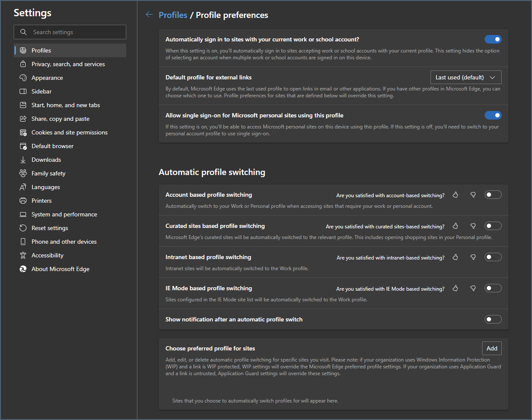Click the Printers icon in sidebar
The image size is (532, 420).
click(x=23, y=201)
